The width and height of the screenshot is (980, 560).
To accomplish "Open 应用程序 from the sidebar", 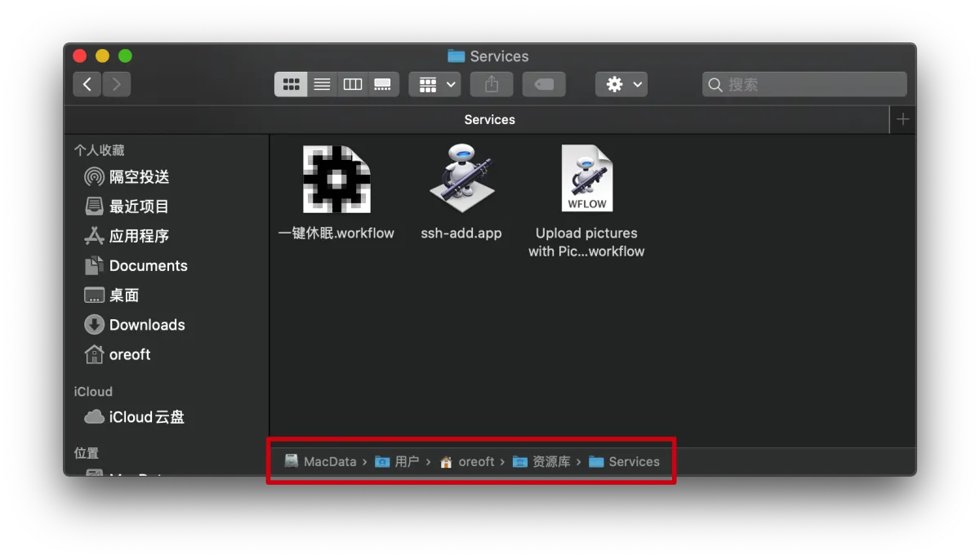I will click(137, 236).
